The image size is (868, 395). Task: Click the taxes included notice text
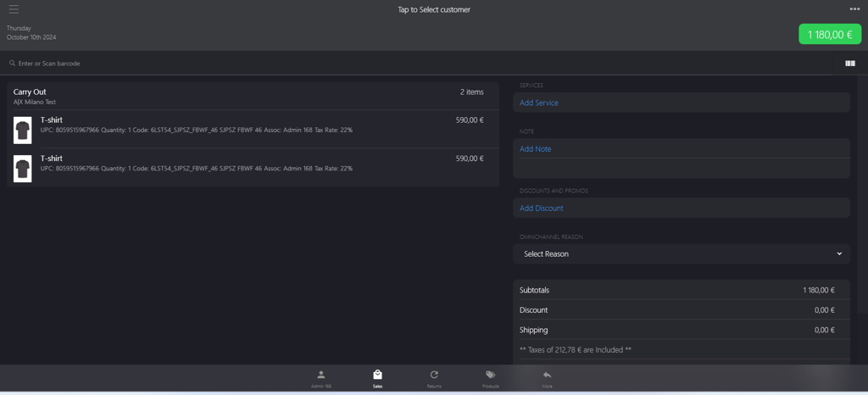(576, 350)
